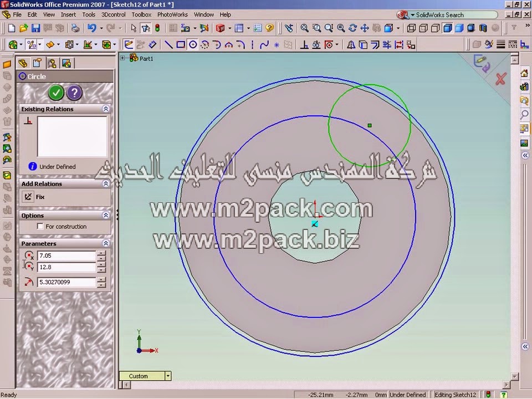Screen dimensions: 532x399
Task: Activate the Pan view tool
Action: [x=365, y=28]
